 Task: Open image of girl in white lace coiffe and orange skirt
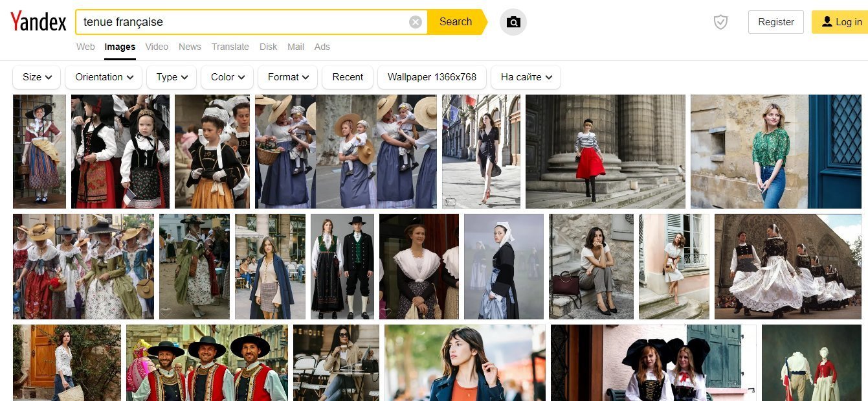pos(212,152)
